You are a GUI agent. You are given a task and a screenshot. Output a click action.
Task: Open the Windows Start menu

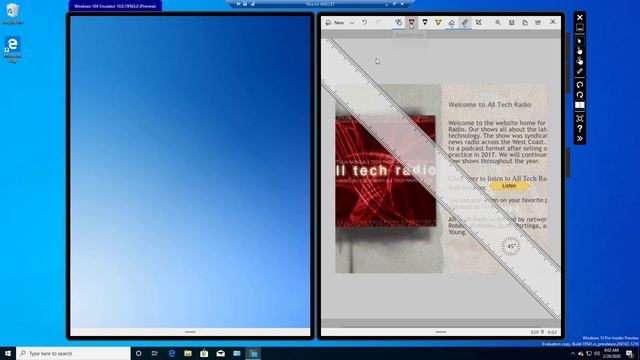click(x=8, y=353)
